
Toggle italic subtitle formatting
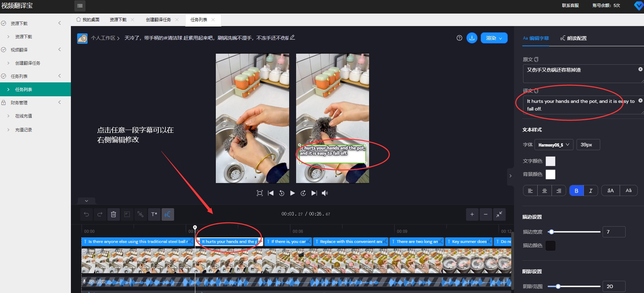pos(590,190)
